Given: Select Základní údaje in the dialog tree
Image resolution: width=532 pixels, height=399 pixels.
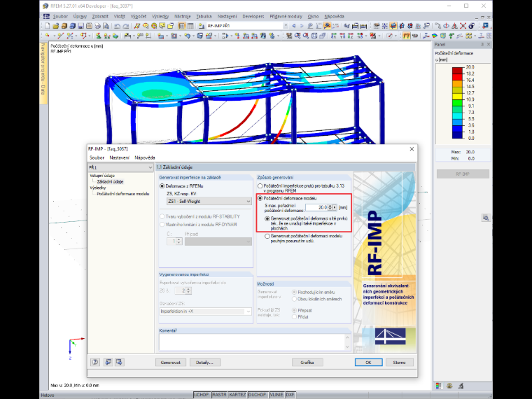Looking at the screenshot, I should click(x=111, y=181).
